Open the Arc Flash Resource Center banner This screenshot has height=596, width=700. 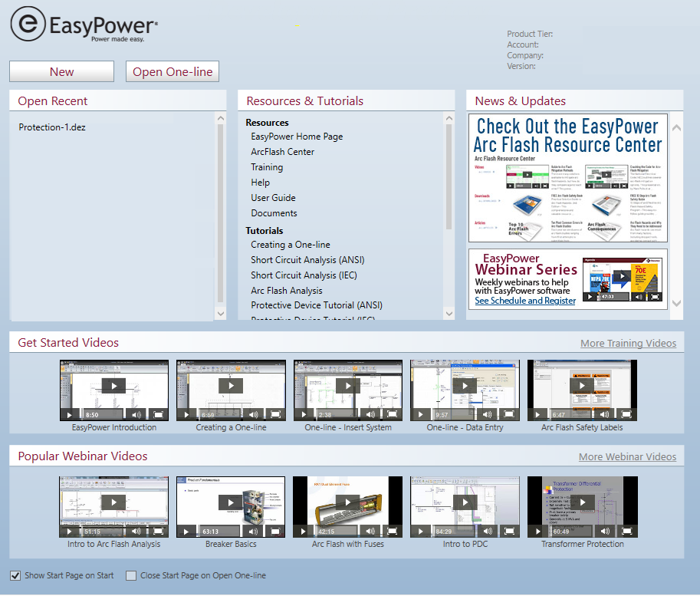click(568, 178)
